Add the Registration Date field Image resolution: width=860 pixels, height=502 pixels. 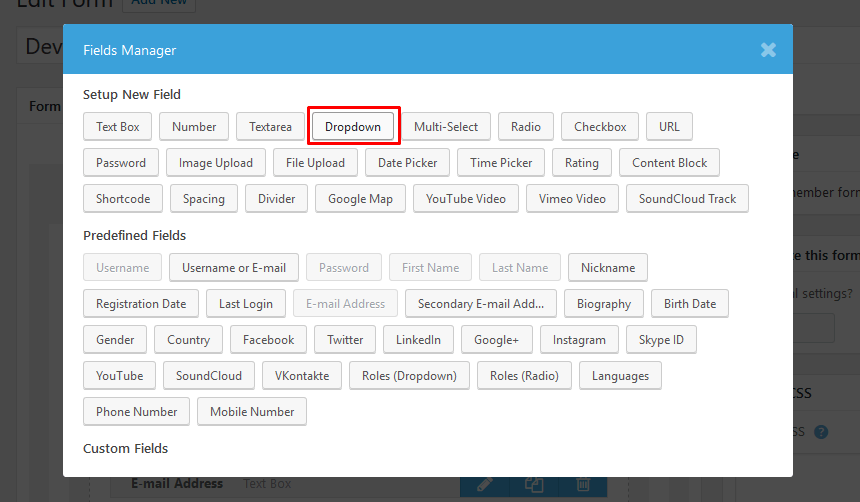coord(141,304)
